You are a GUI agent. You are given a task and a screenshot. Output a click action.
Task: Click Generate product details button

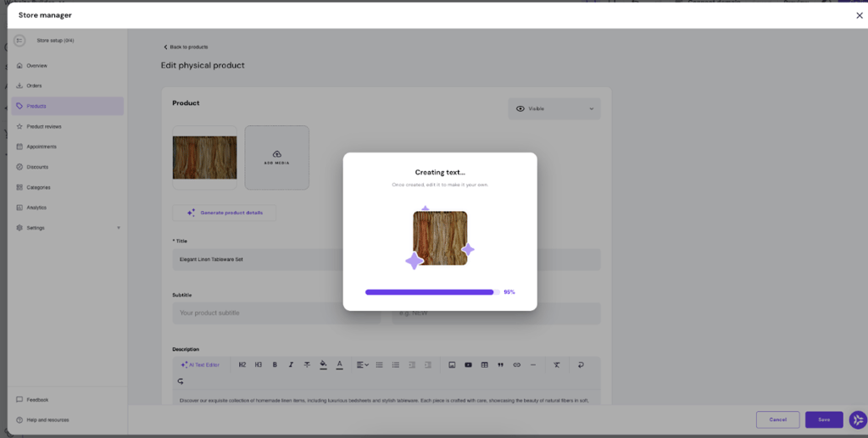(x=224, y=213)
